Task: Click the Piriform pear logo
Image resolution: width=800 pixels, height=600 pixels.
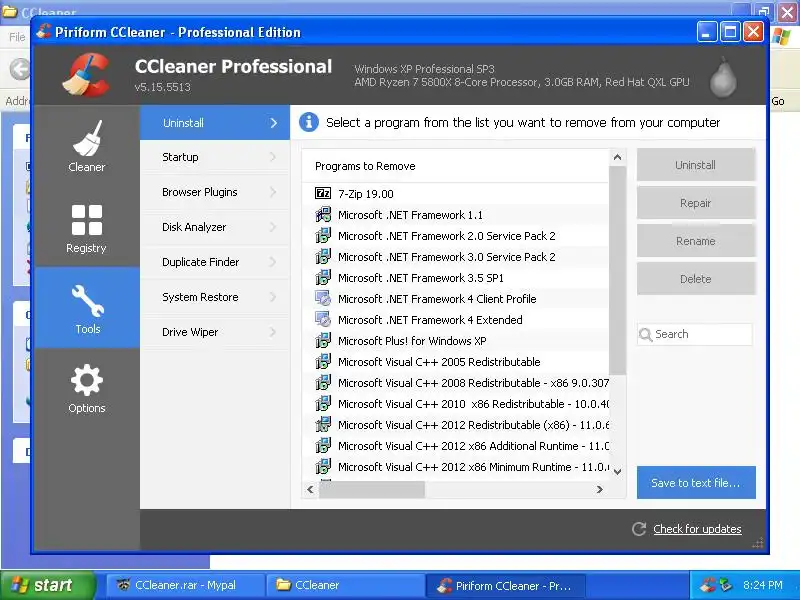Action: (723, 77)
